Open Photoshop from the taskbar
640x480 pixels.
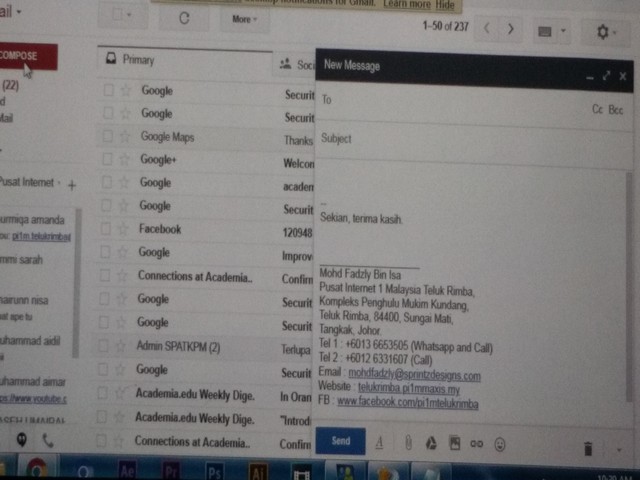coord(213,471)
